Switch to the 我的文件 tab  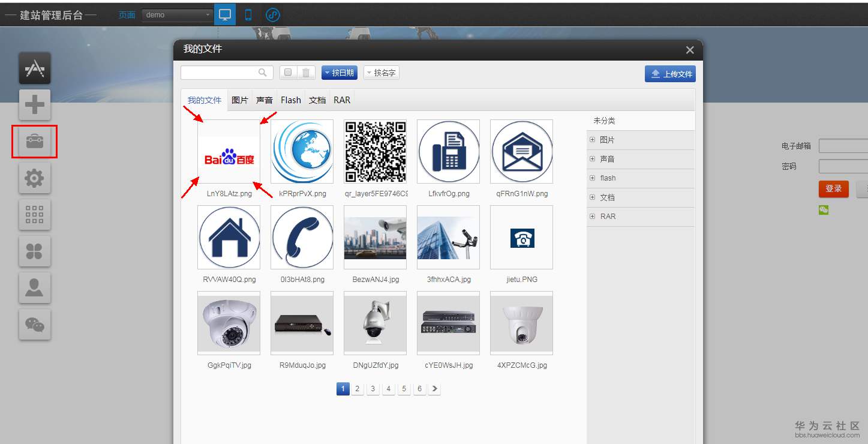click(205, 100)
